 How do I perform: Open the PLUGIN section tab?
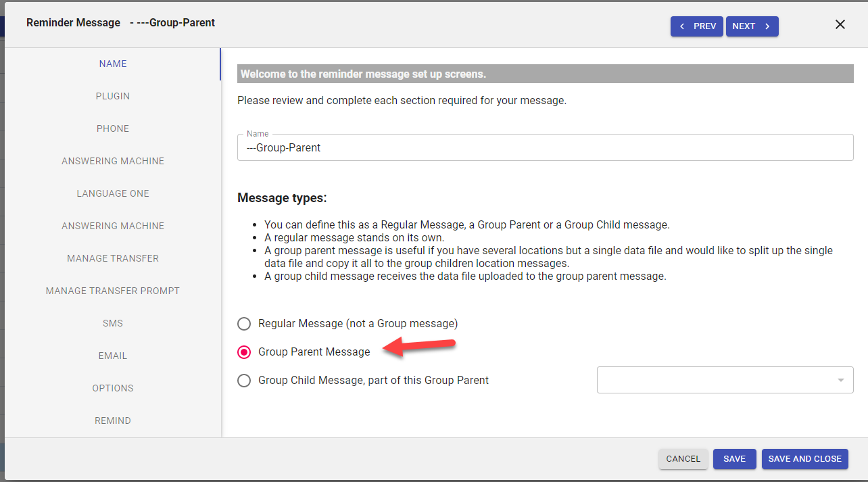click(x=113, y=96)
